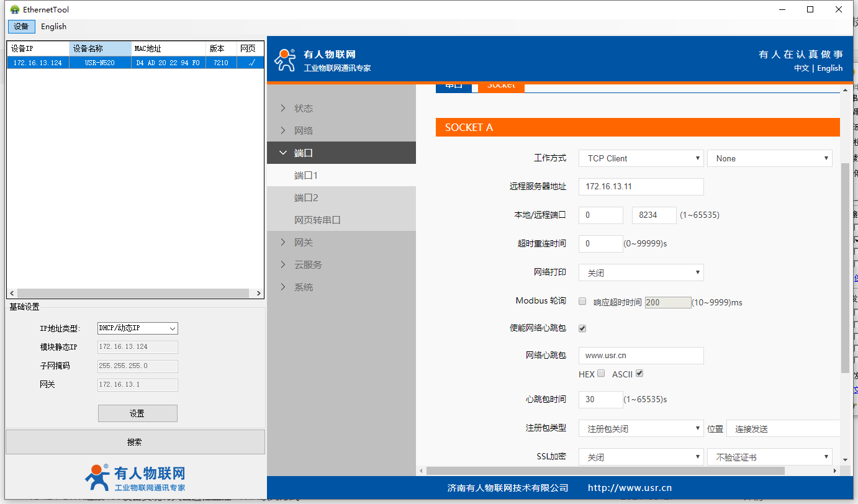Open the 工作方式 TCP Client dropdown

[640, 158]
